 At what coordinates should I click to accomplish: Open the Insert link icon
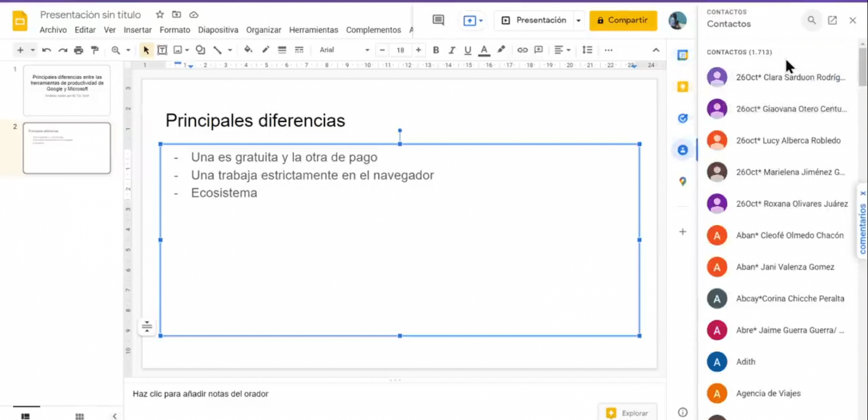point(522,50)
